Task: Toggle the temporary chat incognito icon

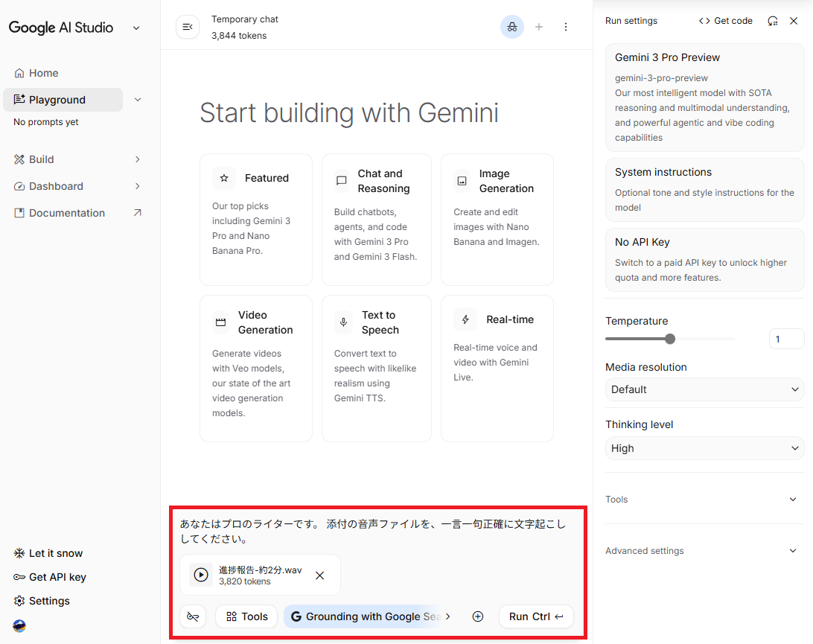Action: (x=511, y=27)
